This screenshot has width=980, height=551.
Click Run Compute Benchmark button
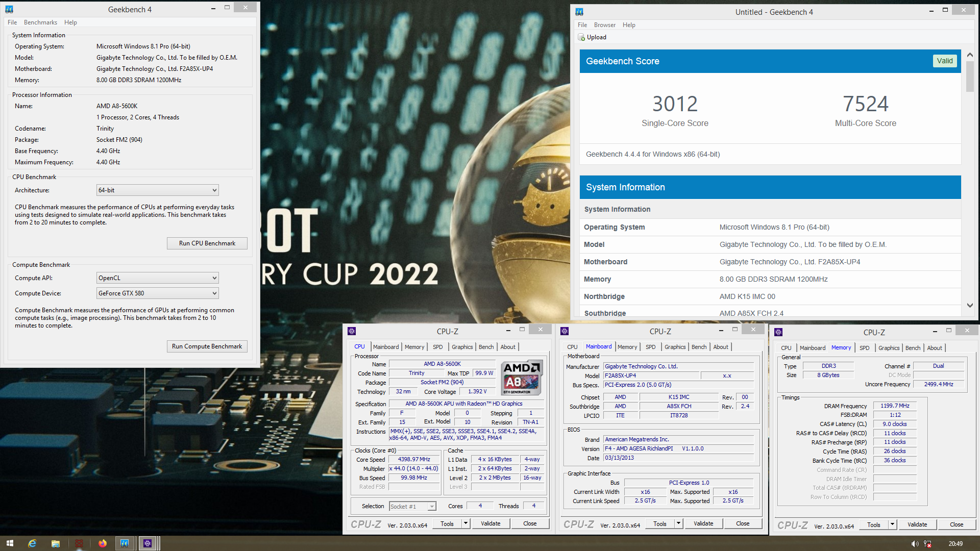pos(207,346)
